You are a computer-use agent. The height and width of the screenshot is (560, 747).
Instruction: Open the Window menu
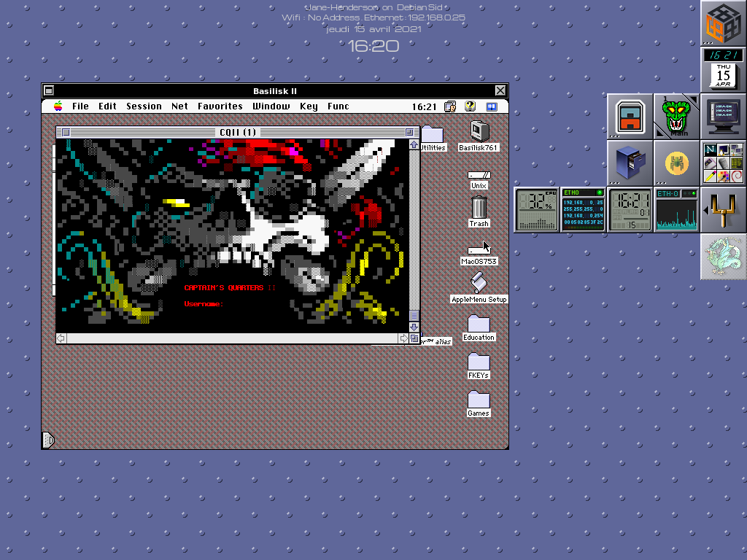pos(271,106)
